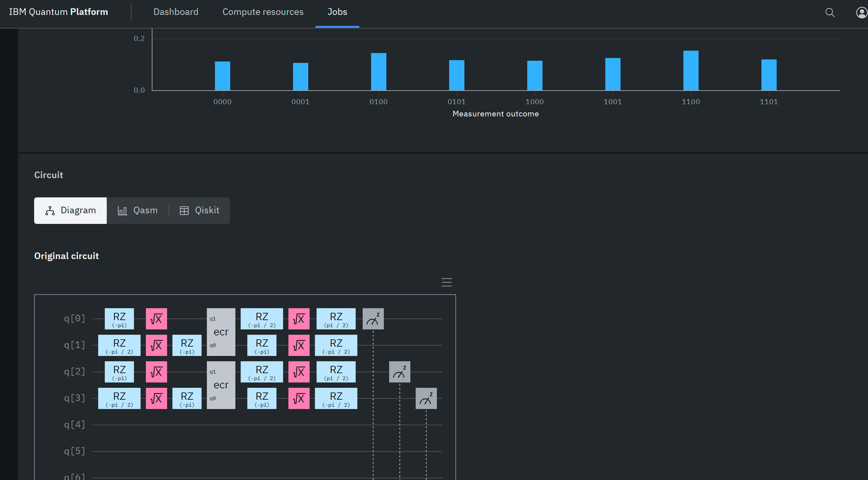This screenshot has width=868, height=480.
Task: Open Compute resources navigation item
Action: [x=263, y=12]
